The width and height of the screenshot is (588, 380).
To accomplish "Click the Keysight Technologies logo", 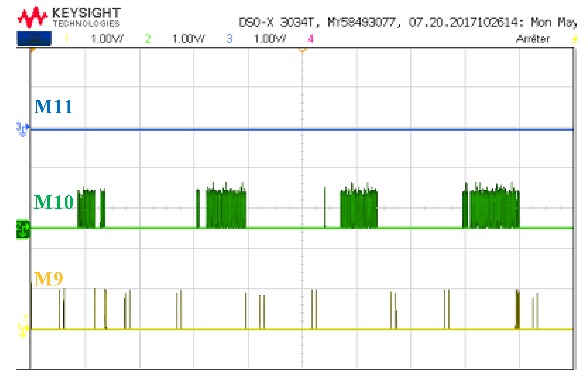I will tap(69, 17).
